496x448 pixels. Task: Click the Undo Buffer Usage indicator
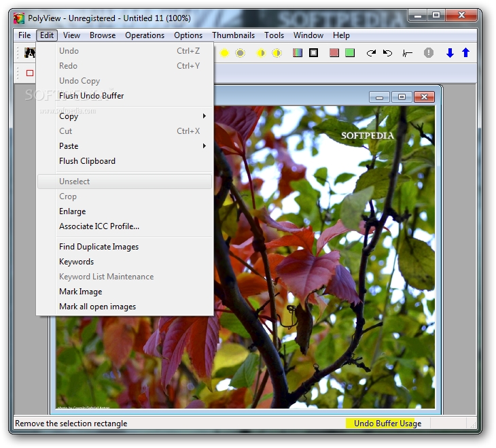pyautogui.click(x=387, y=424)
